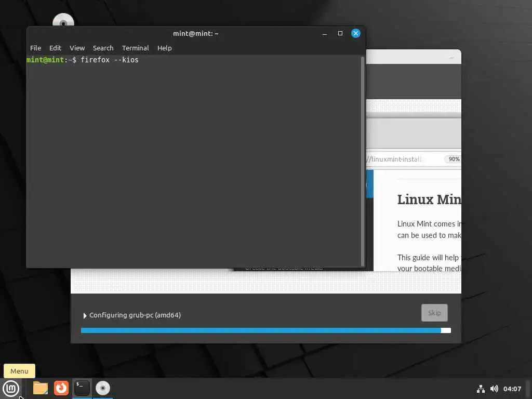Open the File menu in Terminal
The image size is (532, 399).
[36, 48]
